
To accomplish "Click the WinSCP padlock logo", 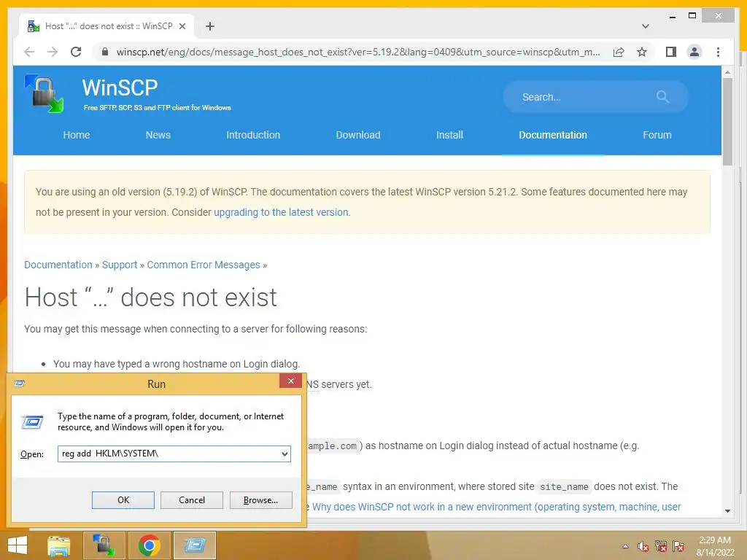I will 44,94.
